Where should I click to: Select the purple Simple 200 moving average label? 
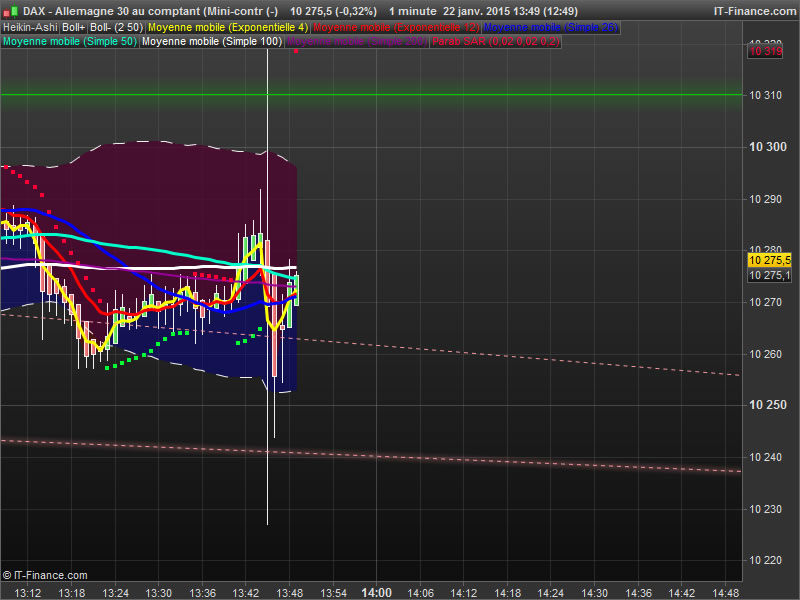tap(357, 41)
